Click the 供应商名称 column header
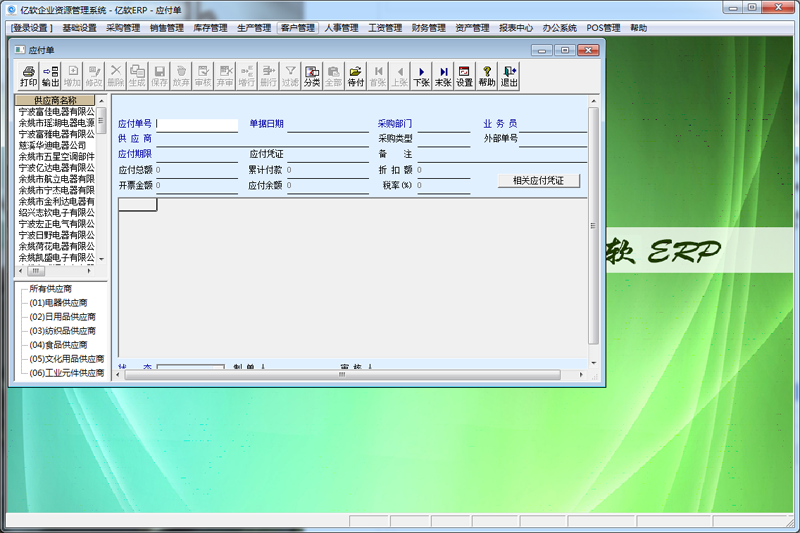 (x=55, y=101)
